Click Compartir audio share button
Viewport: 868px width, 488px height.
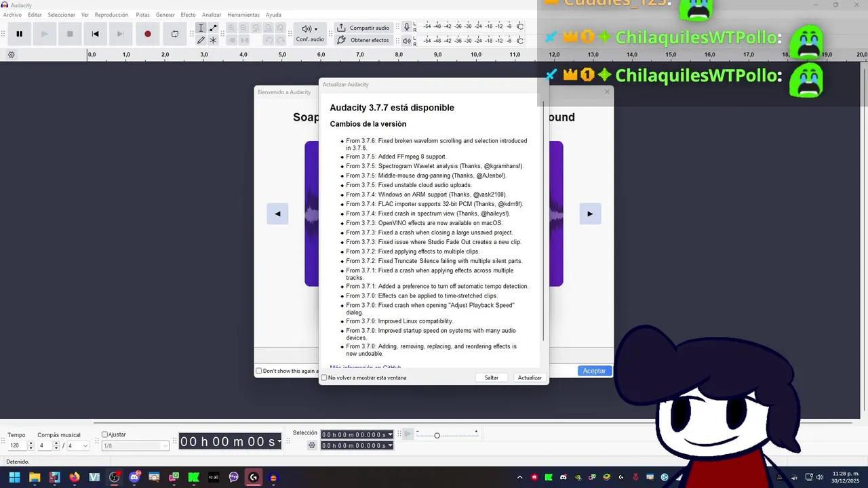click(x=363, y=28)
